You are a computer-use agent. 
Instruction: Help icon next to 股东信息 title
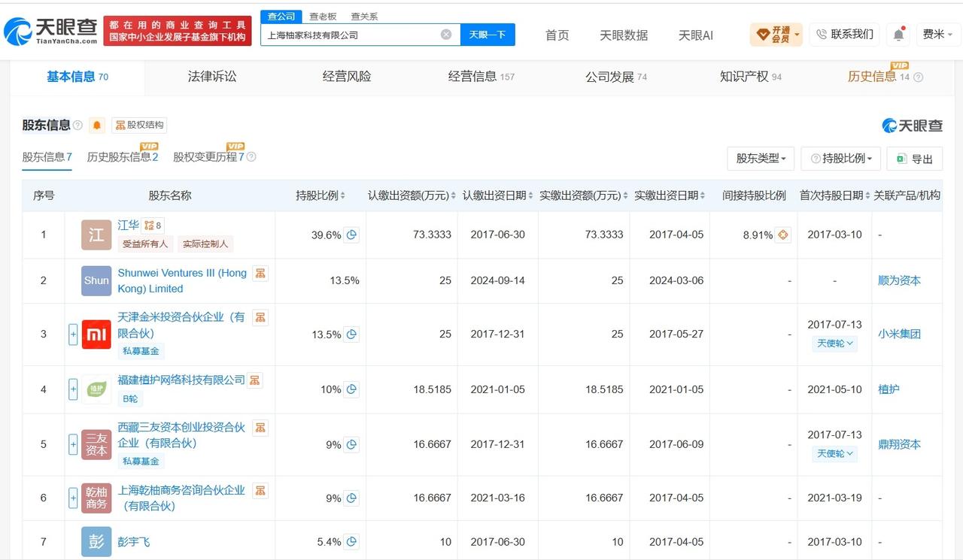(x=77, y=126)
